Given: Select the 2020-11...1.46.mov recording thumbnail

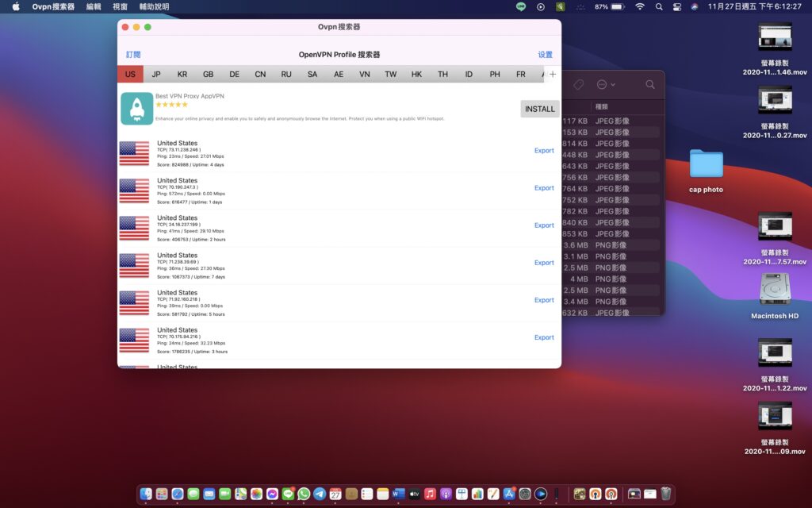Looking at the screenshot, I should pyautogui.click(x=775, y=37).
